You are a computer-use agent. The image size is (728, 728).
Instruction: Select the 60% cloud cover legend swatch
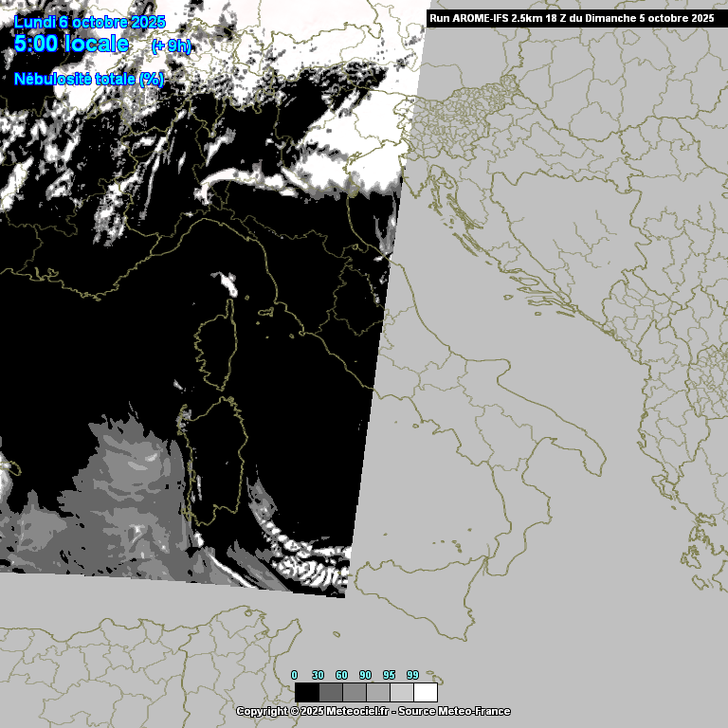click(355, 692)
